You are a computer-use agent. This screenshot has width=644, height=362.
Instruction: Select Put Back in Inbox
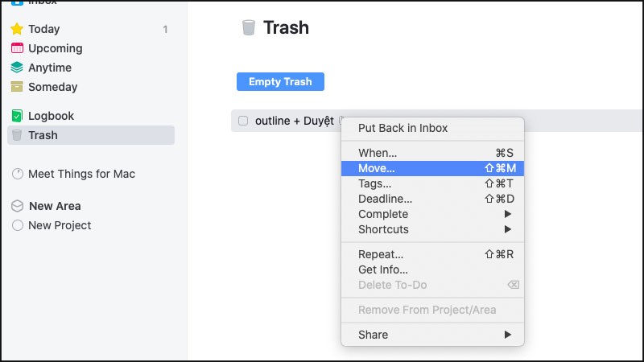[402, 128]
